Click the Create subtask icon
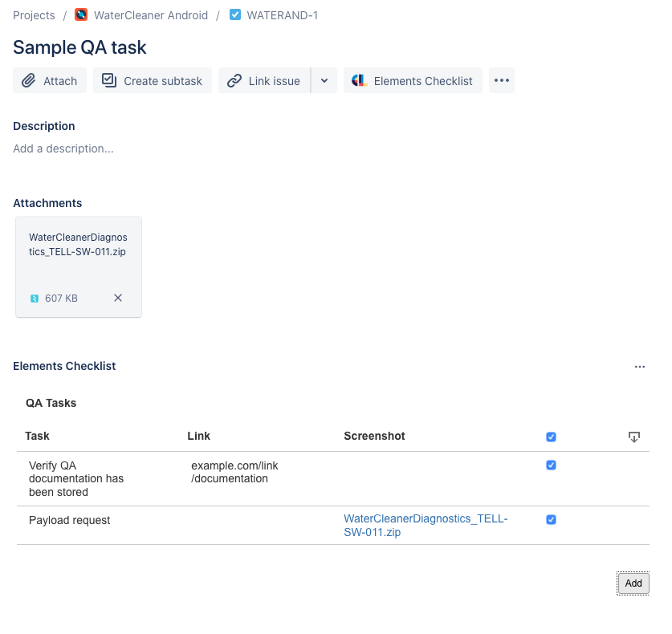This screenshot has width=672, height=634. [108, 80]
